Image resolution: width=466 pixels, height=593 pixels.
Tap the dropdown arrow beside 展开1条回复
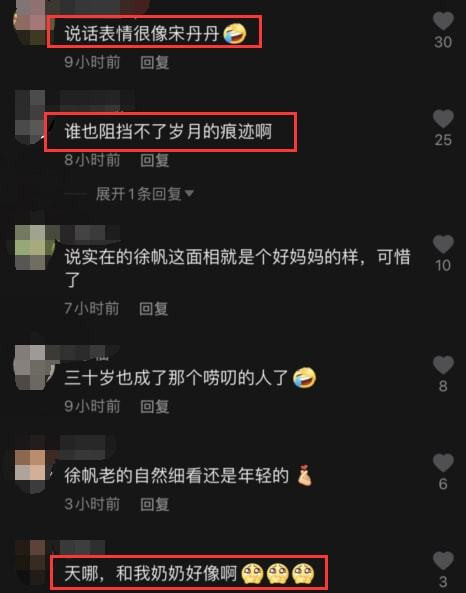189,194
